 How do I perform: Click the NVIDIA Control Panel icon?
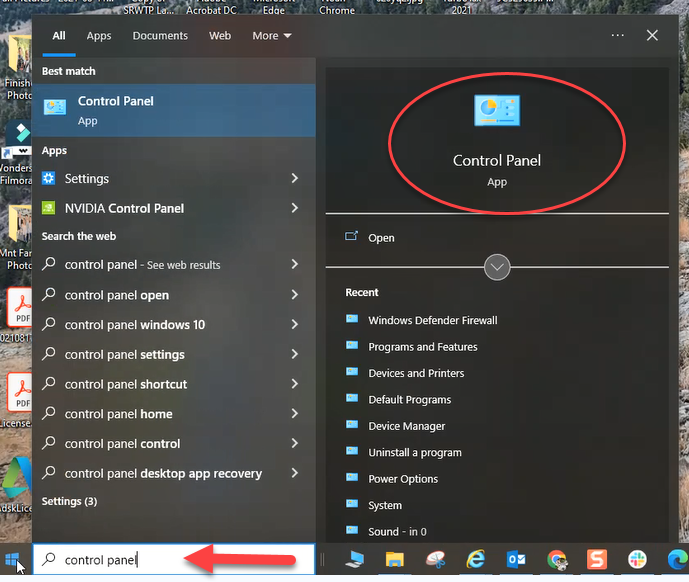(48, 208)
